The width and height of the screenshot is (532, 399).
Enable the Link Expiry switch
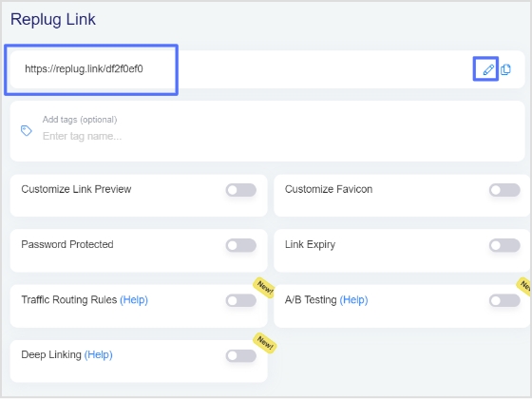click(x=504, y=245)
